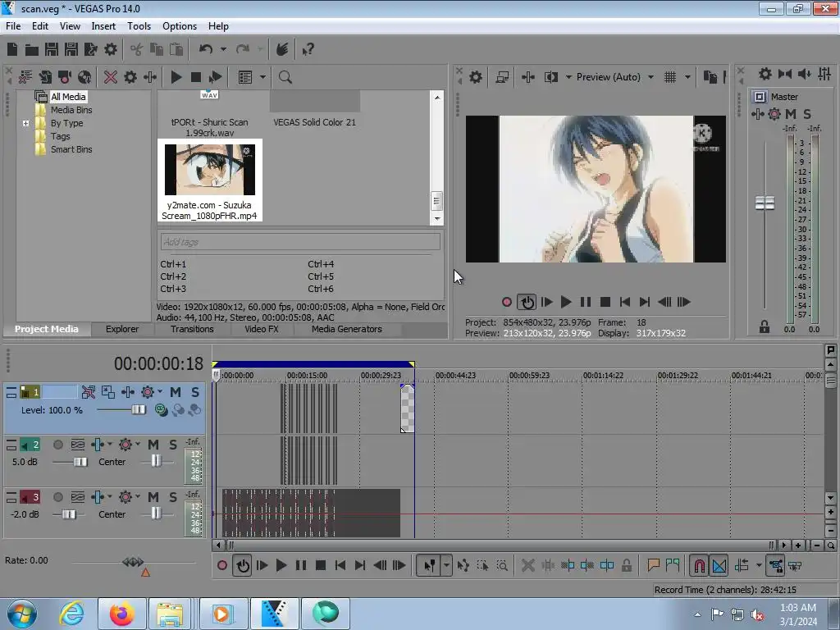Adjust the Master volume fader
This screenshot has width=840, height=630.
coord(765,203)
